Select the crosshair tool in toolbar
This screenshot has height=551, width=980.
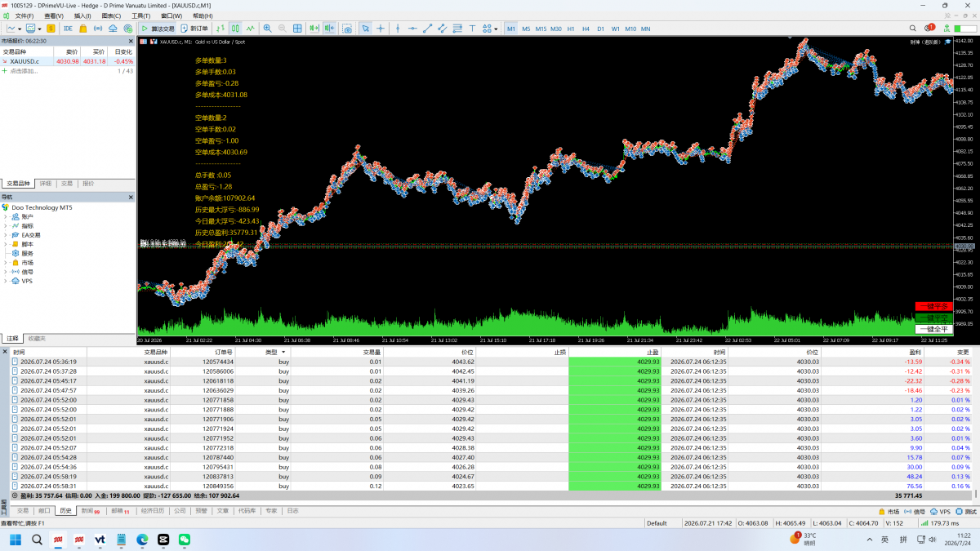coord(381,29)
